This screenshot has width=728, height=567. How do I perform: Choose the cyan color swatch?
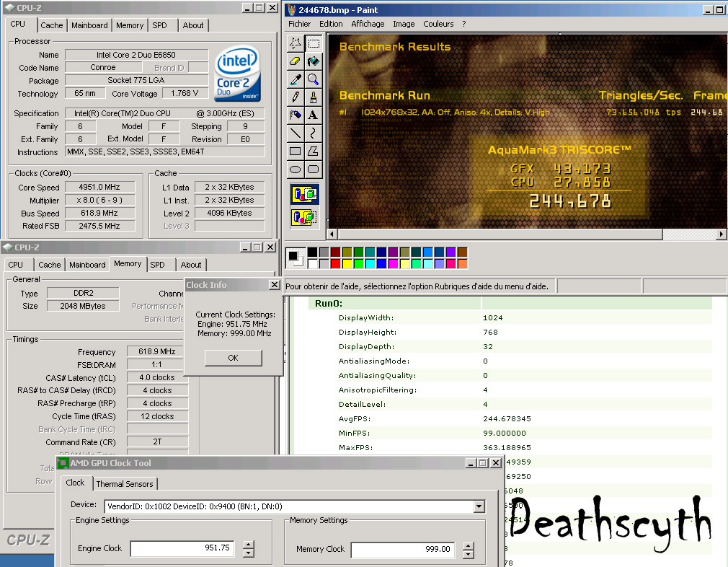[370, 263]
